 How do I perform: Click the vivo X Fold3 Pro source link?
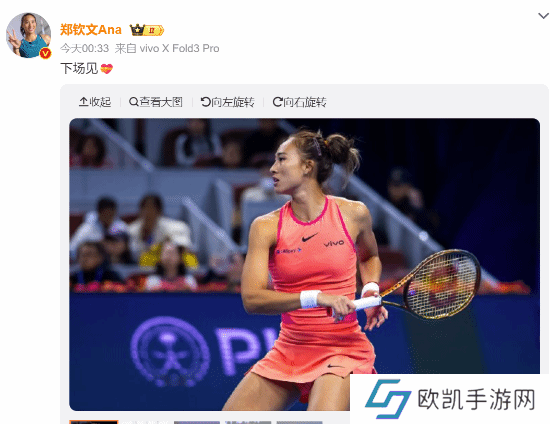coord(179,48)
